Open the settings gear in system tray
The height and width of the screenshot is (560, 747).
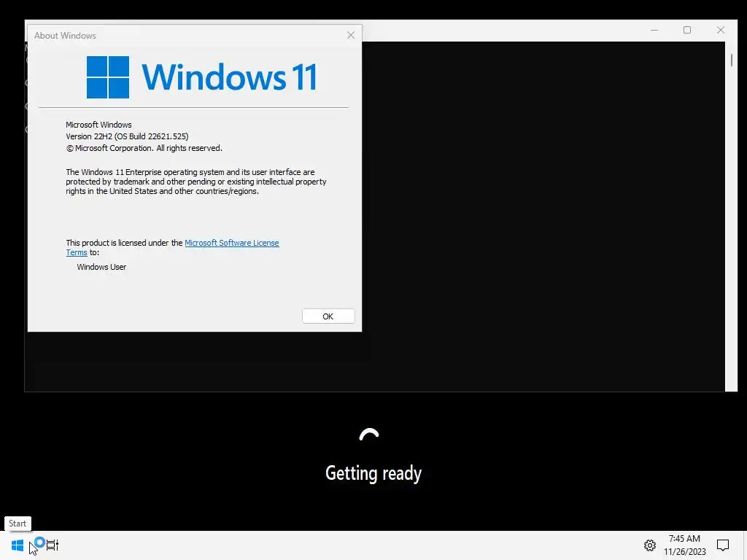tap(650, 545)
